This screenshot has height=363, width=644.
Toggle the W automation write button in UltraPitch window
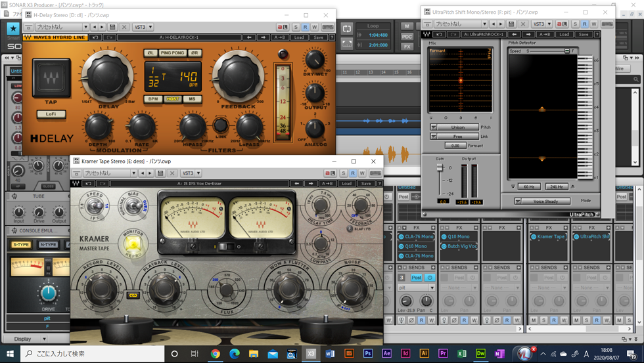tap(593, 24)
